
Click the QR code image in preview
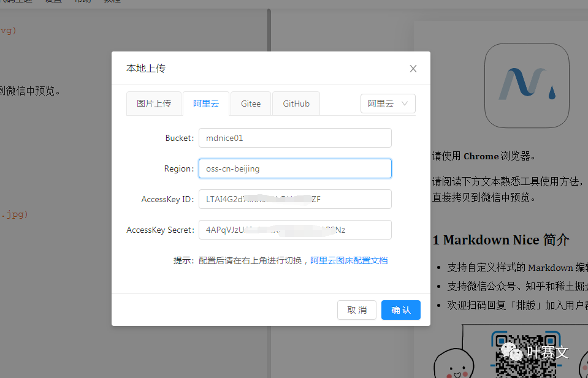pos(525,354)
